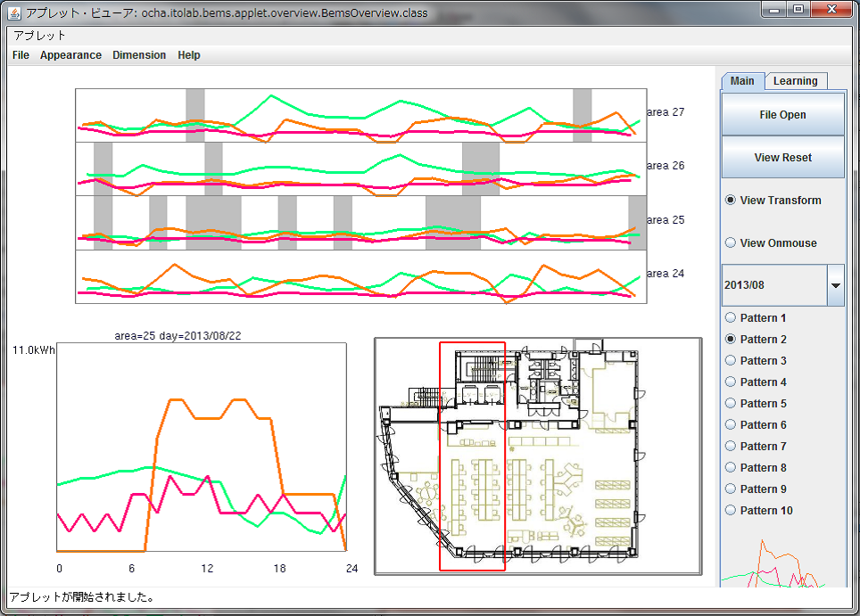The height and width of the screenshot is (616, 860).
Task: Open the Dimension menu
Action: tap(139, 55)
